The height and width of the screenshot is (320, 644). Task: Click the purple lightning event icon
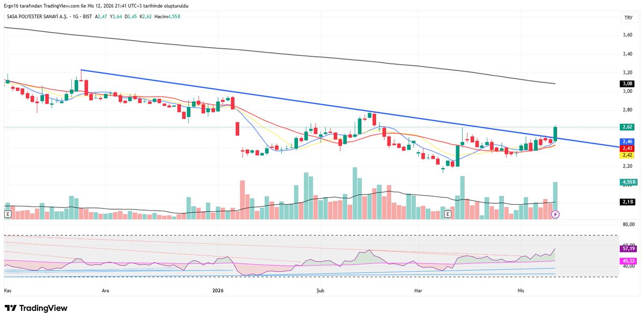pyautogui.click(x=556, y=214)
